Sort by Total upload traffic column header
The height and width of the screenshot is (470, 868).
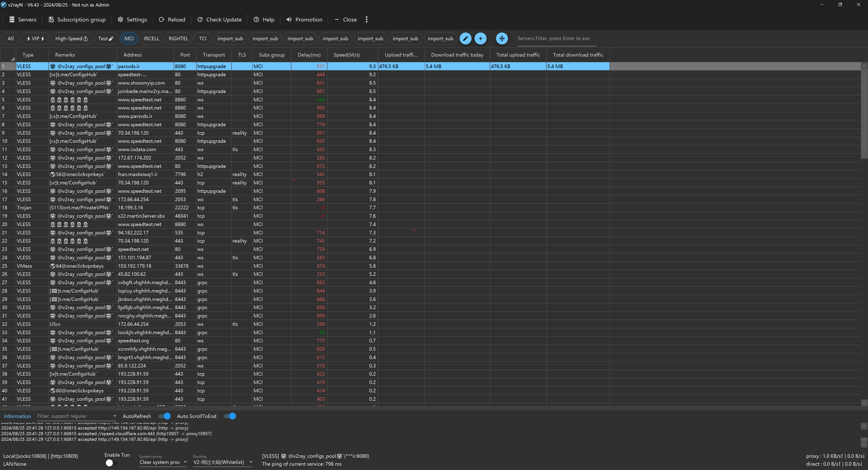pyautogui.click(x=518, y=55)
